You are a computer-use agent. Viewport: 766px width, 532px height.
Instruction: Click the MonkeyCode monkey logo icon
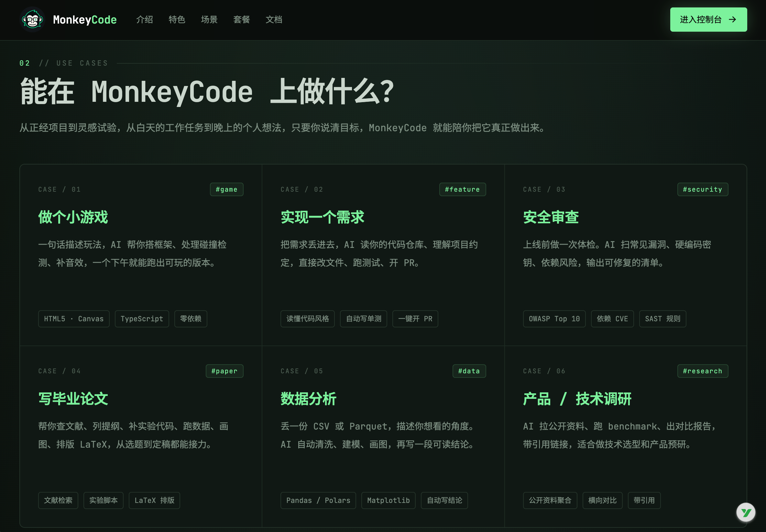pos(32,19)
